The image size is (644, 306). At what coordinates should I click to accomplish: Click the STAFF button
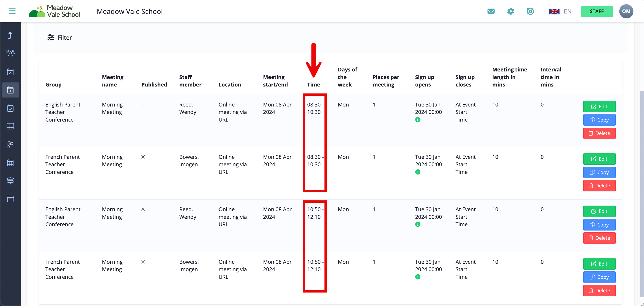[x=597, y=11]
